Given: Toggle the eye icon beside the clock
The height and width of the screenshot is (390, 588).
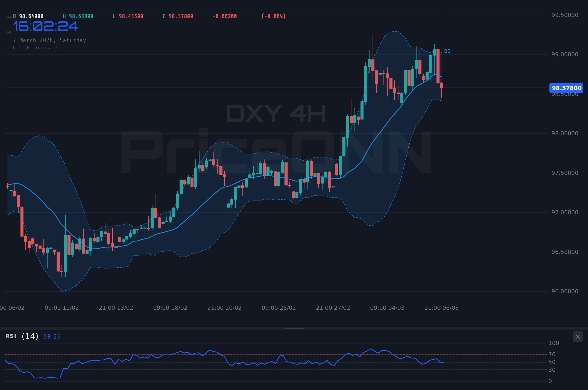Looking at the screenshot, I should (x=8, y=32).
